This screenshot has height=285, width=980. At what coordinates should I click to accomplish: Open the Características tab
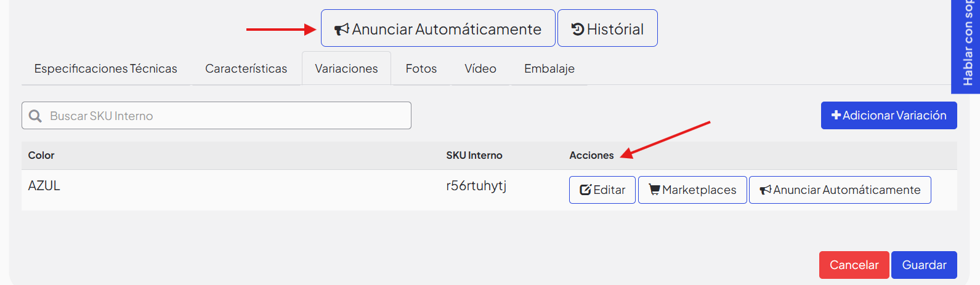(x=246, y=68)
